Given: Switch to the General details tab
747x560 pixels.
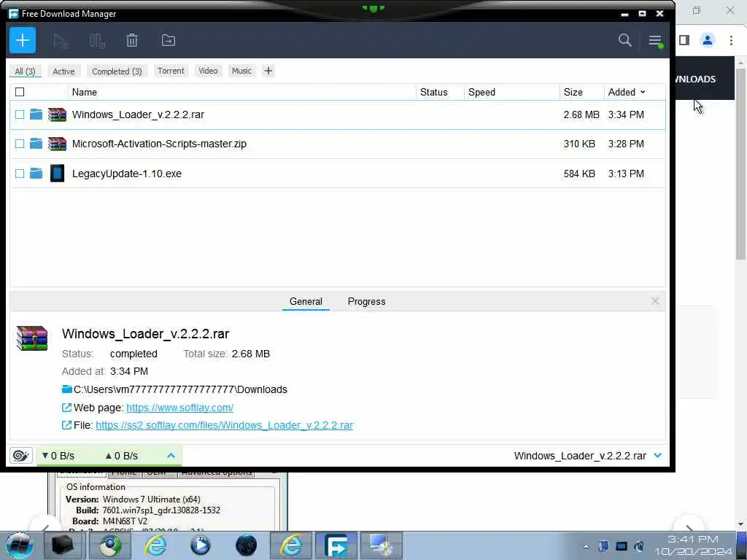Looking at the screenshot, I should [x=306, y=301].
